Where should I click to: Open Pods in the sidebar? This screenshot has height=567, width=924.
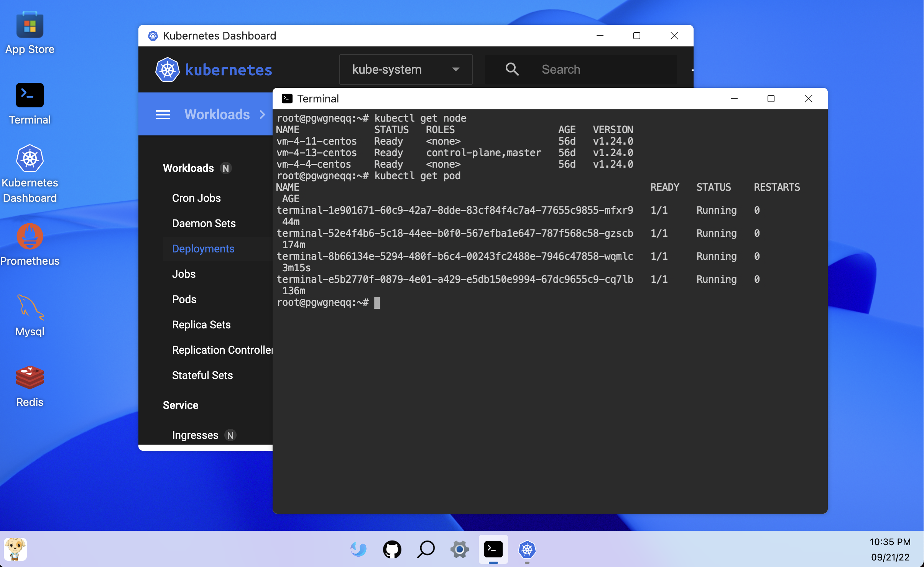184,299
